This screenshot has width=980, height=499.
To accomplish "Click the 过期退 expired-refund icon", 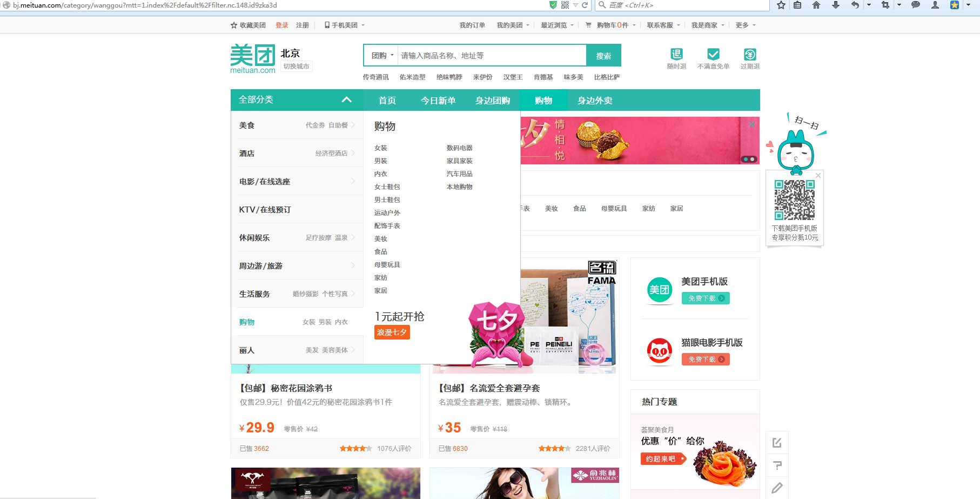I will point(750,54).
